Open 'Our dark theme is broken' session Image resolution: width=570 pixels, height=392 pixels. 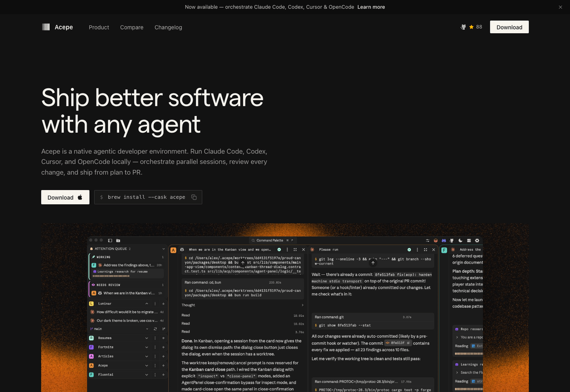126,321
